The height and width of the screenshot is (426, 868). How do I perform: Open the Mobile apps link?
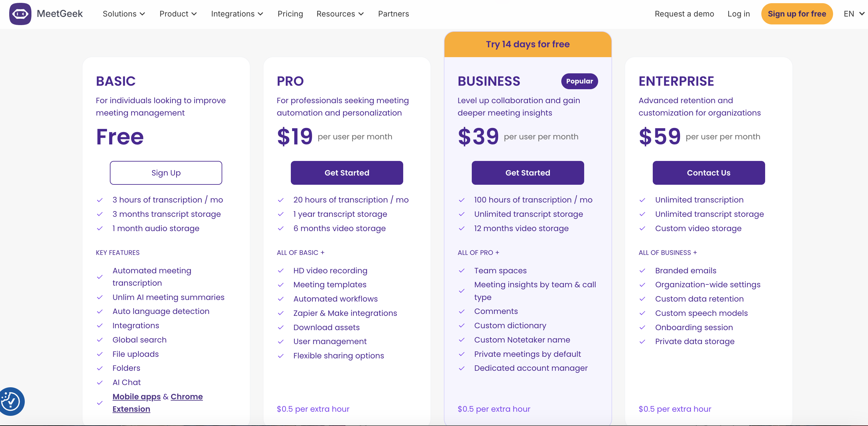click(x=137, y=397)
